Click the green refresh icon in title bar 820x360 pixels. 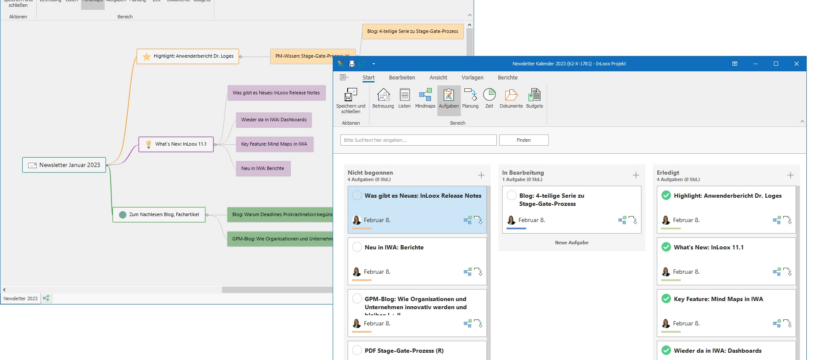tap(362, 64)
